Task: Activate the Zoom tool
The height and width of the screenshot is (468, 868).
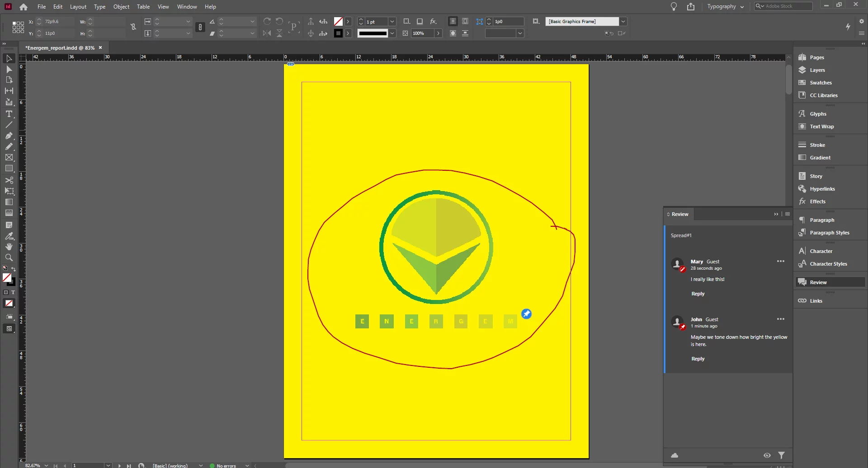Action: pos(9,257)
